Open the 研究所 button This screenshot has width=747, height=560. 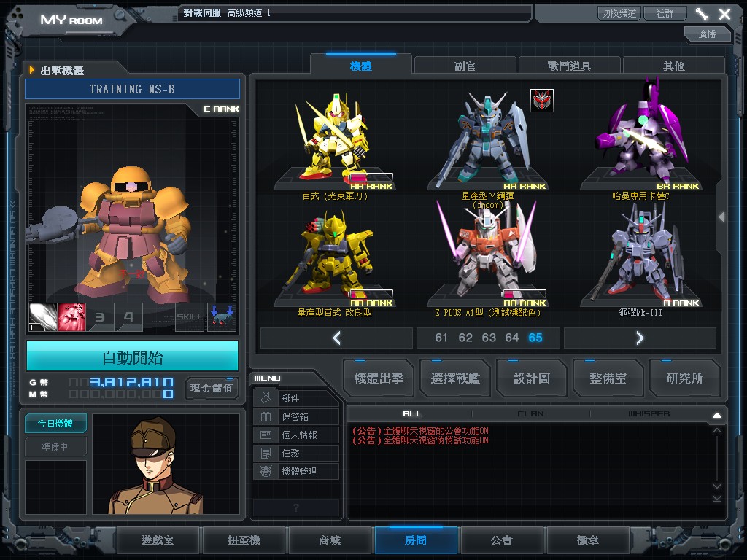tap(684, 378)
